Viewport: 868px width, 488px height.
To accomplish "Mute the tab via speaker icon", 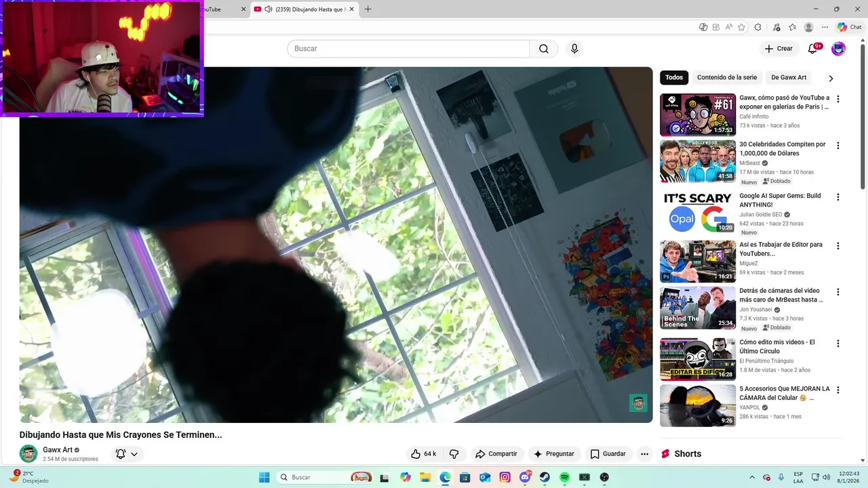I will click(269, 9).
